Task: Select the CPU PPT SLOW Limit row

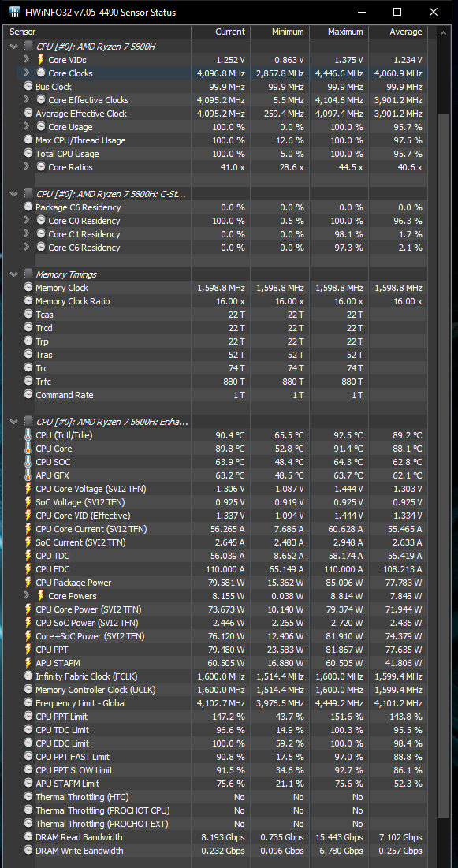Action: click(216, 770)
